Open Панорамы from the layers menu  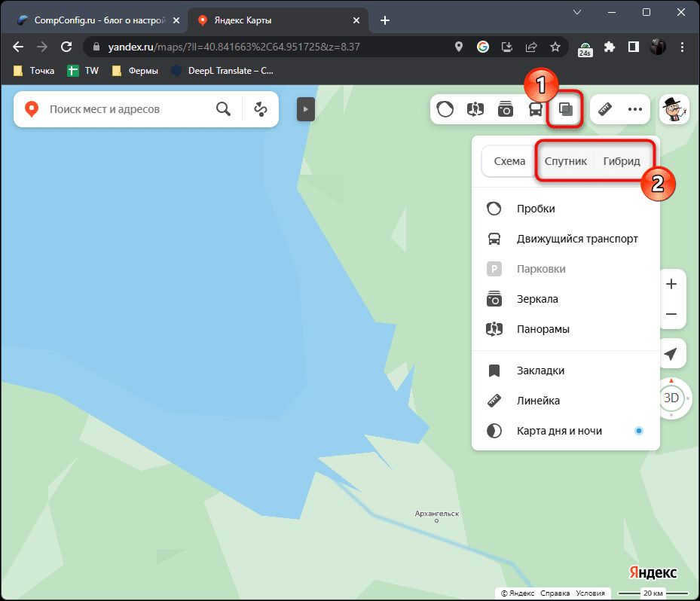tap(566, 329)
